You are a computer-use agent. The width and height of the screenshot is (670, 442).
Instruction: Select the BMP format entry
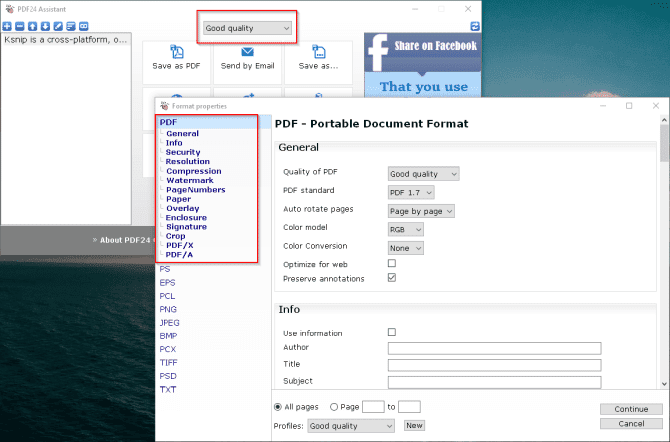coord(168,336)
